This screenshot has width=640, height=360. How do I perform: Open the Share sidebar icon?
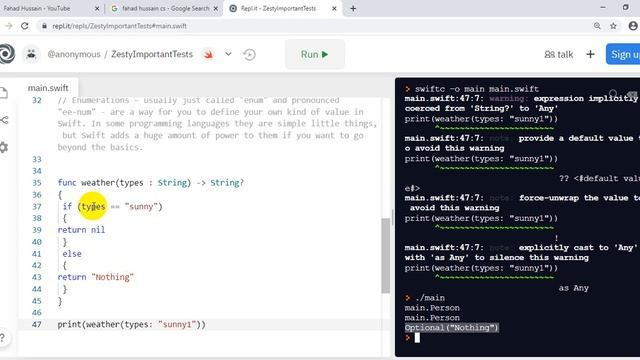click(x=4, y=120)
